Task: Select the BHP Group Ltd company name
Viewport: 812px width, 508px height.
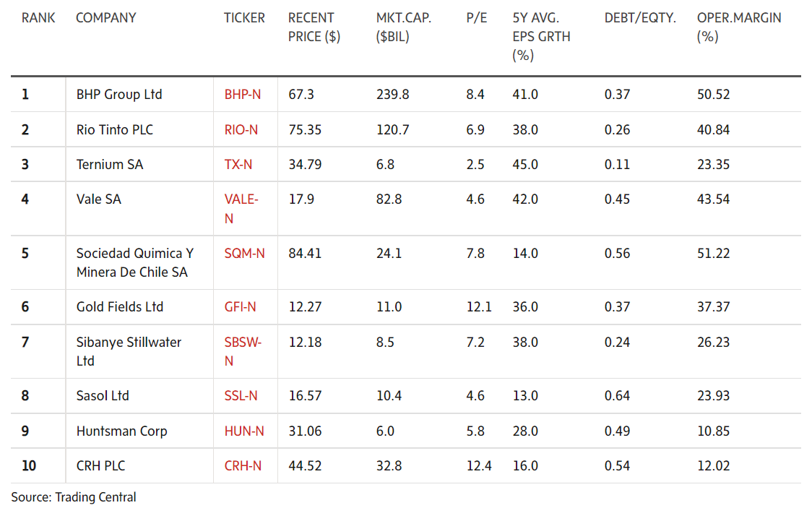Action: 119,95
